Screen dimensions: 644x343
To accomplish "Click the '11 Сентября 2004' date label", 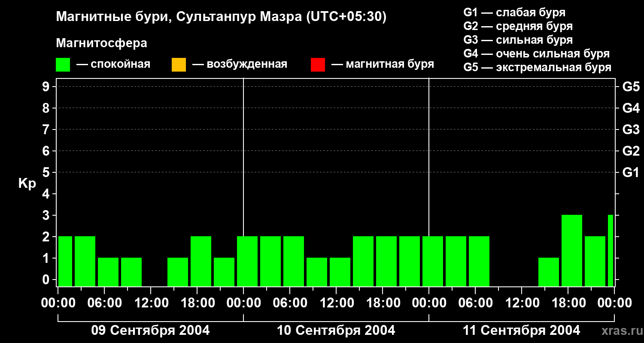I will (x=522, y=331).
